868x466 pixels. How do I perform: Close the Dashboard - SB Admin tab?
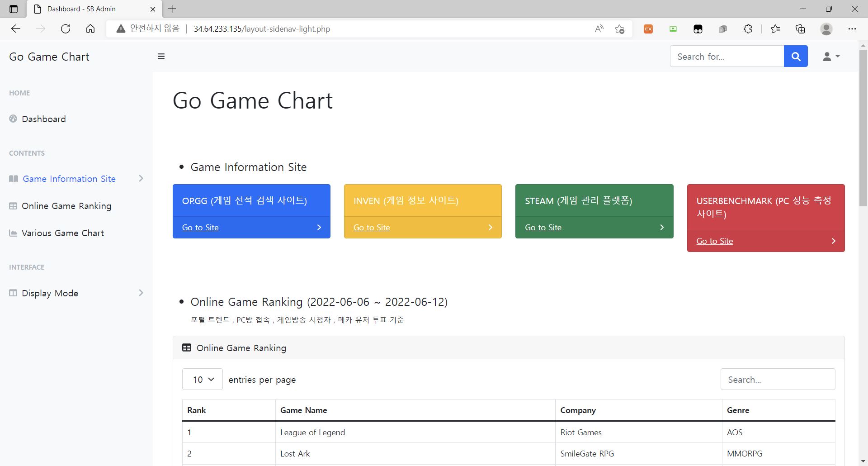(x=153, y=9)
